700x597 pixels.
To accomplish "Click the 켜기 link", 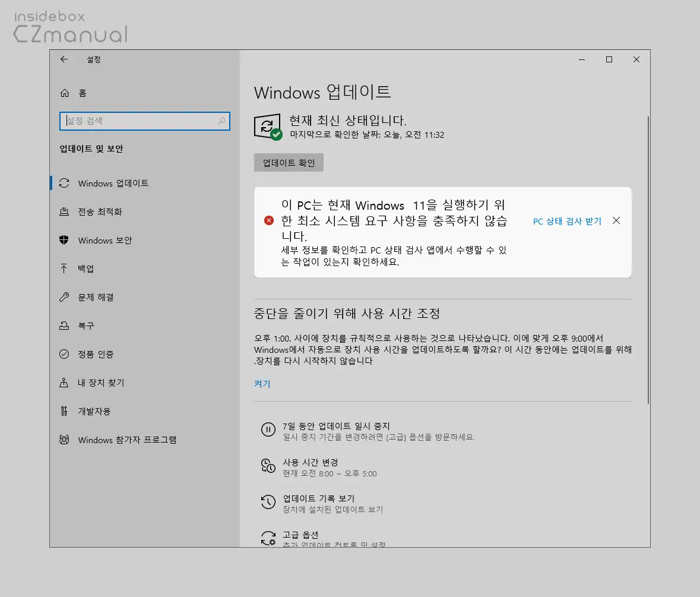I will coord(262,384).
